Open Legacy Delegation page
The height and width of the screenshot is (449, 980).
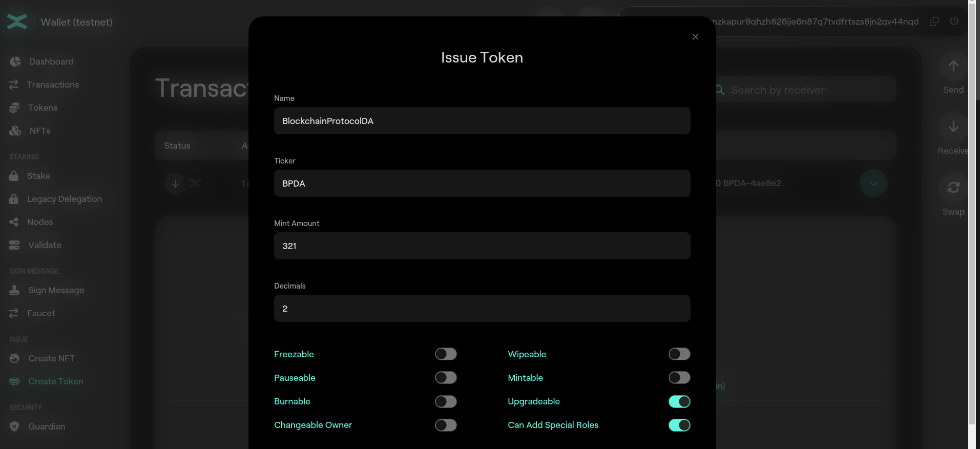click(x=64, y=199)
